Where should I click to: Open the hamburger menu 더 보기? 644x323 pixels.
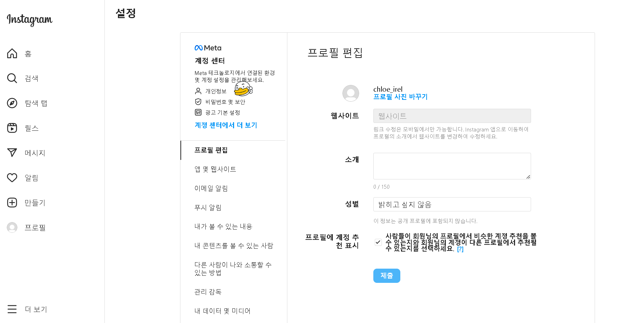pos(12,309)
